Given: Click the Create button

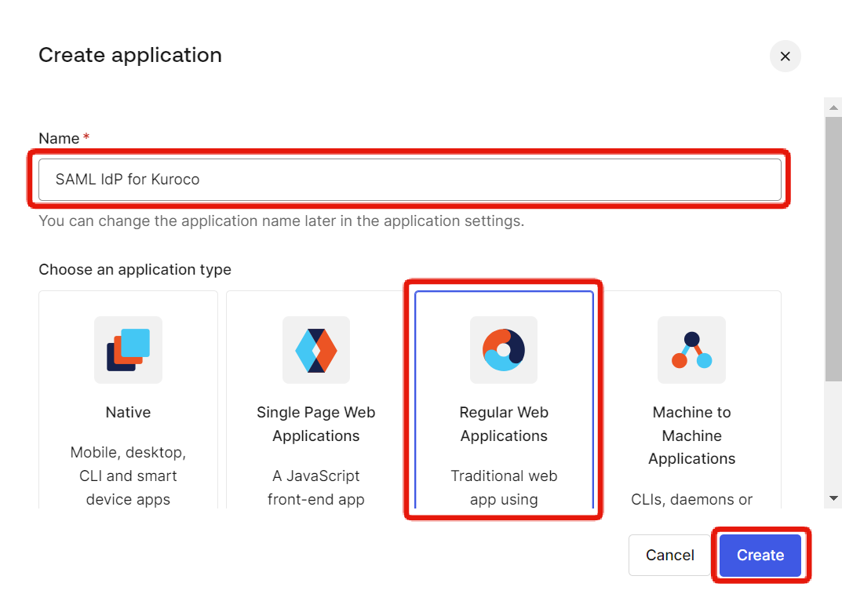Looking at the screenshot, I should coord(760,555).
